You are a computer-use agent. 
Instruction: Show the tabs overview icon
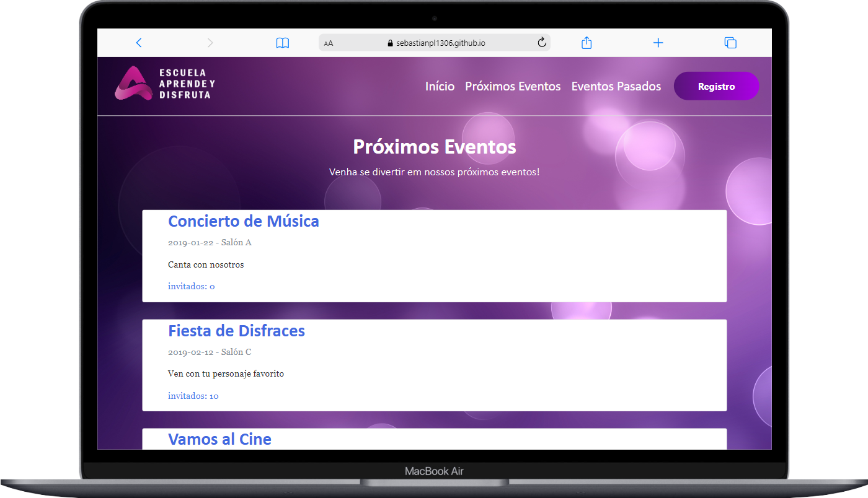coord(730,43)
